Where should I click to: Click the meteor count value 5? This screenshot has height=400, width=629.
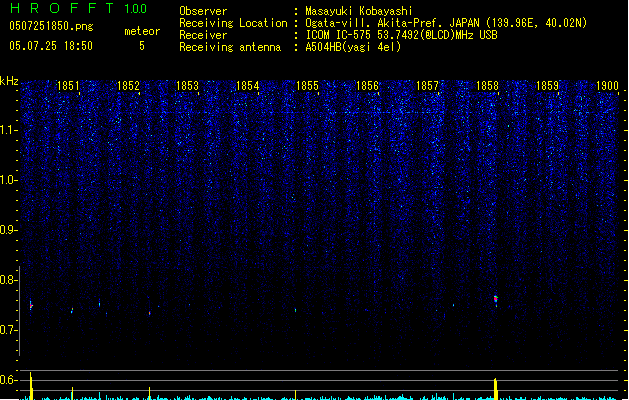(142, 46)
